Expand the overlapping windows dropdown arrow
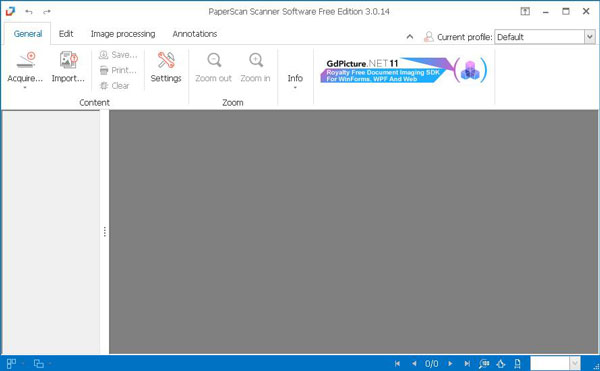The height and width of the screenshot is (371, 600). click(50, 364)
